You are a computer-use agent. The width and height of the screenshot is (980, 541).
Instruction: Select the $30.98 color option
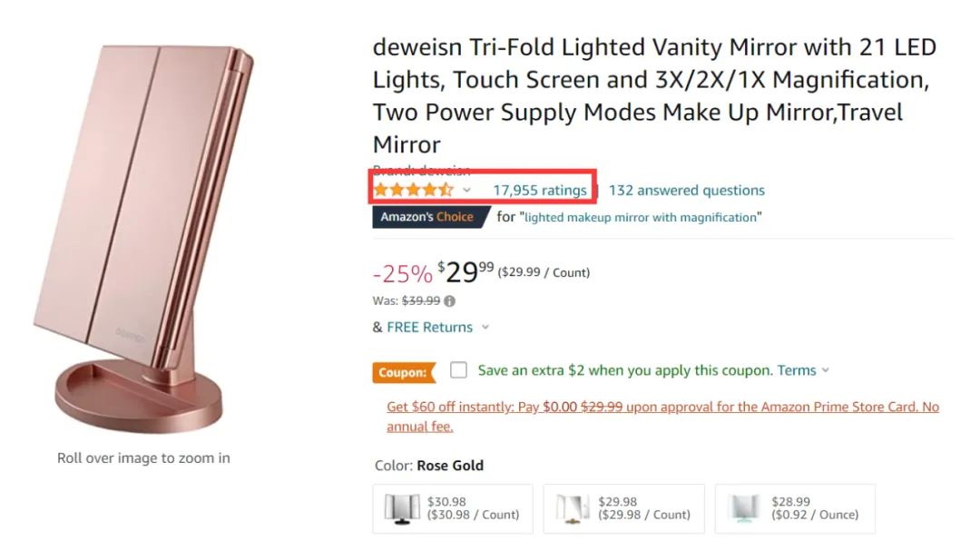coord(453,508)
